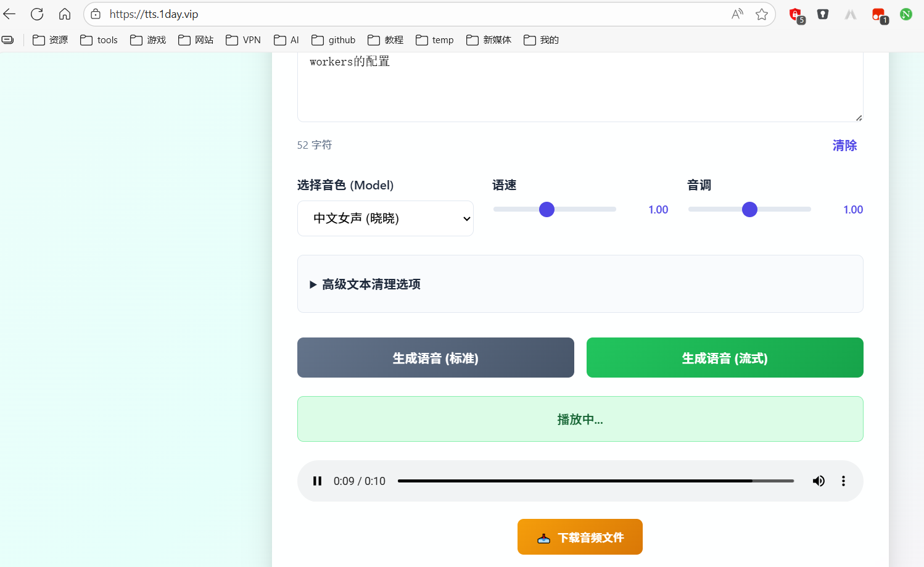Click 清除 to clear the text

844,146
